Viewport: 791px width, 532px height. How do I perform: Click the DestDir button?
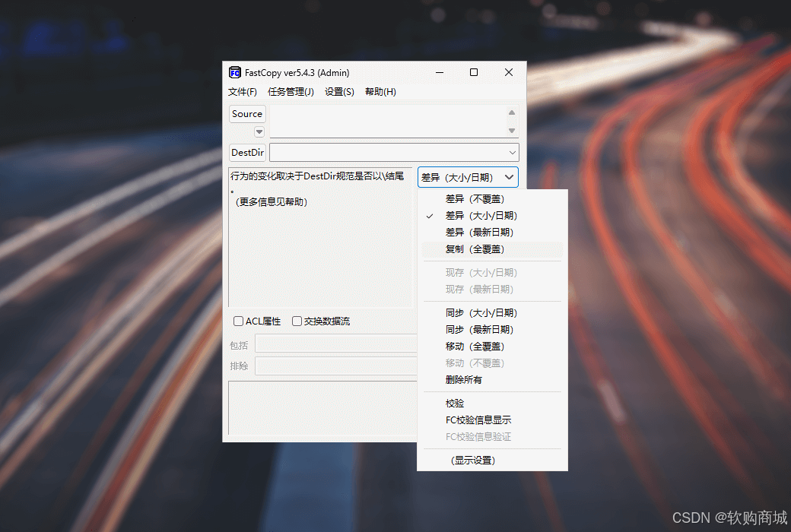point(246,152)
